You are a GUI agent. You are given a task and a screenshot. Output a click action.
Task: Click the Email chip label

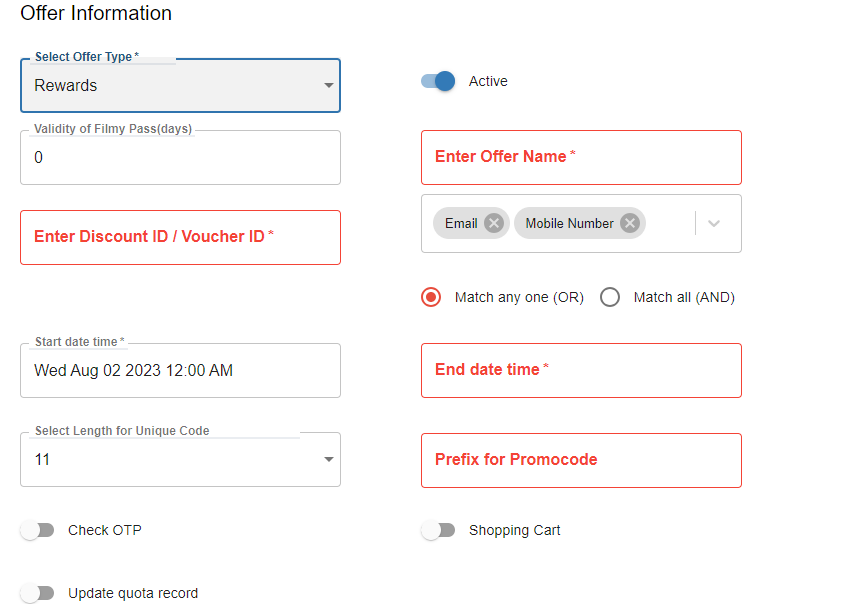point(461,223)
